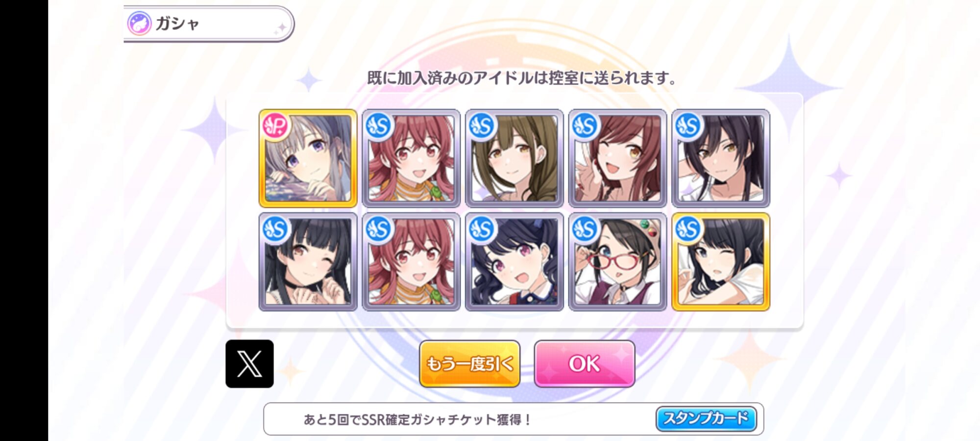Click the X share icon
The height and width of the screenshot is (441, 980).
[x=249, y=364]
